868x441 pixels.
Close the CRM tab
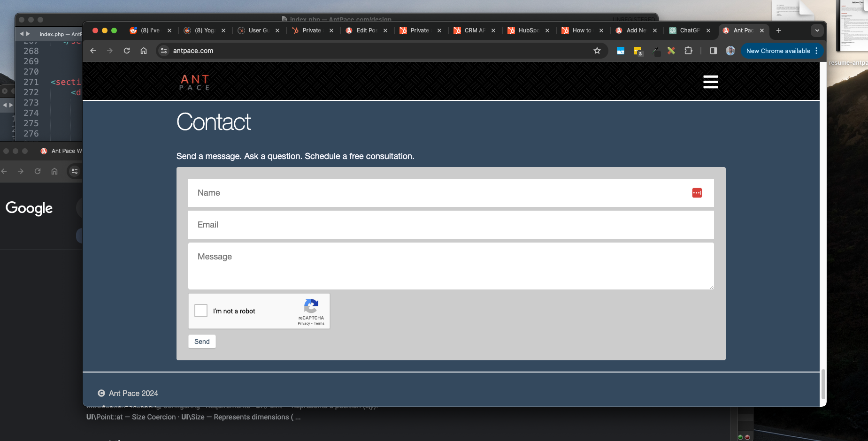tap(493, 30)
